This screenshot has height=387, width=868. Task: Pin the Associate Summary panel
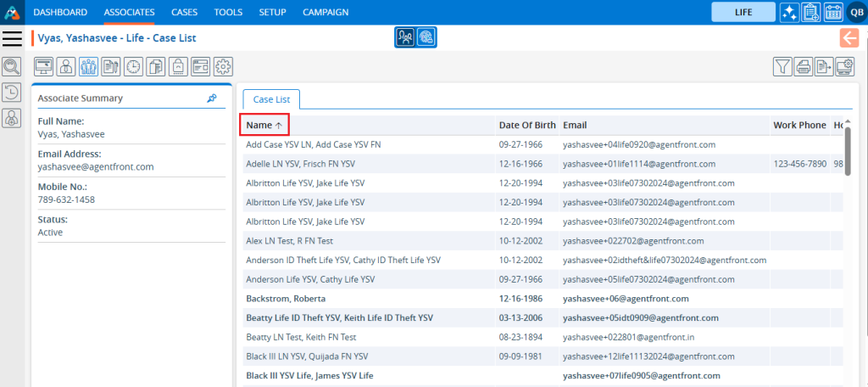(x=211, y=98)
